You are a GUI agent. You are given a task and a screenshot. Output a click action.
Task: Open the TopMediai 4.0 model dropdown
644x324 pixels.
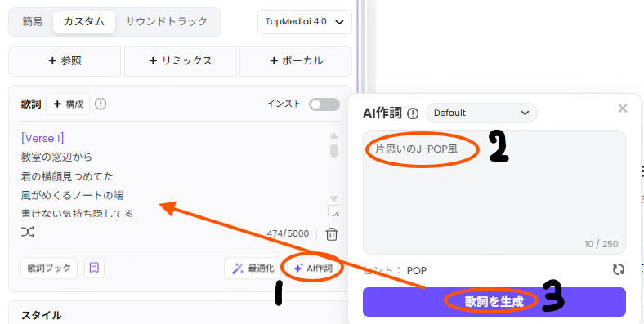point(304,22)
